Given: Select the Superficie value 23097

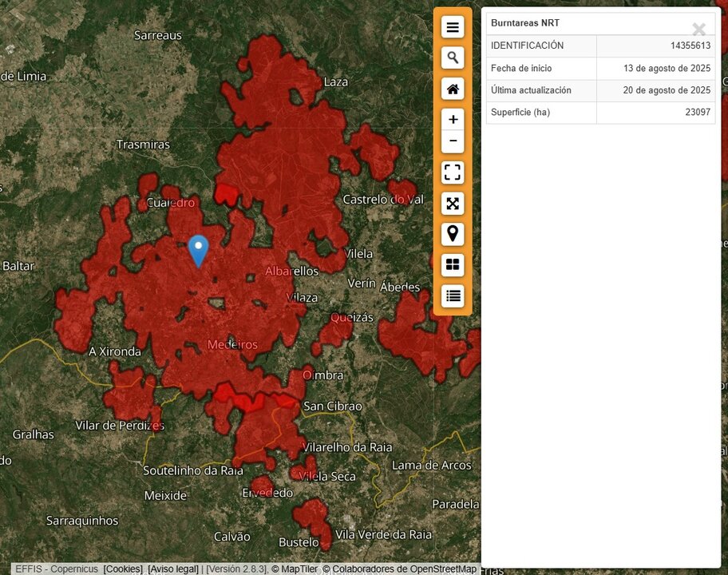Looking at the screenshot, I should tap(698, 112).
